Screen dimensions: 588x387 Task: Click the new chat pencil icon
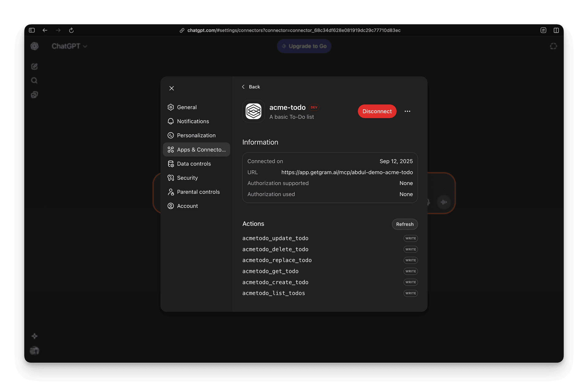(34, 66)
